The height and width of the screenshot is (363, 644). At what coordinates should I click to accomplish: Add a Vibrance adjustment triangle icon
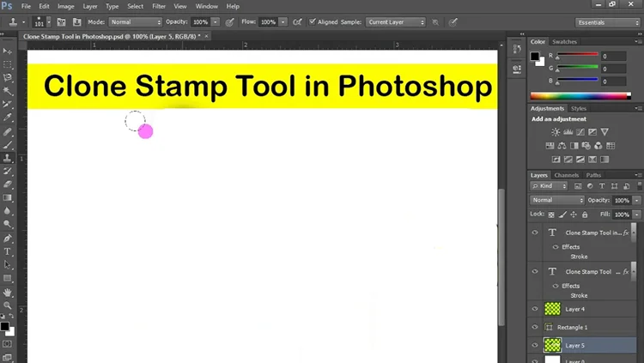605,132
